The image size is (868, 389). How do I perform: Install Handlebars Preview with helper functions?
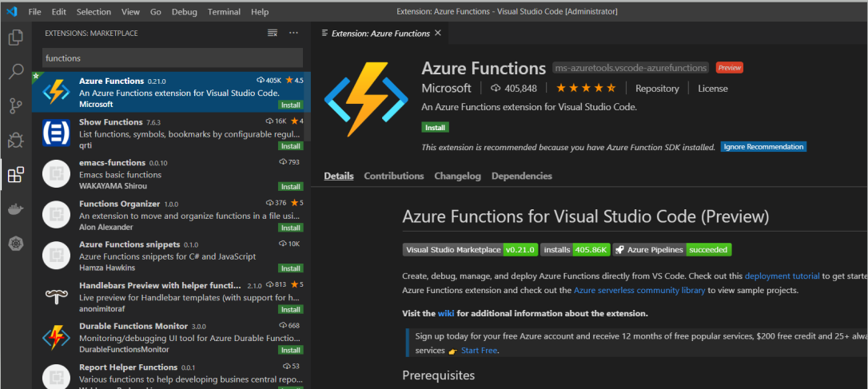tap(291, 309)
